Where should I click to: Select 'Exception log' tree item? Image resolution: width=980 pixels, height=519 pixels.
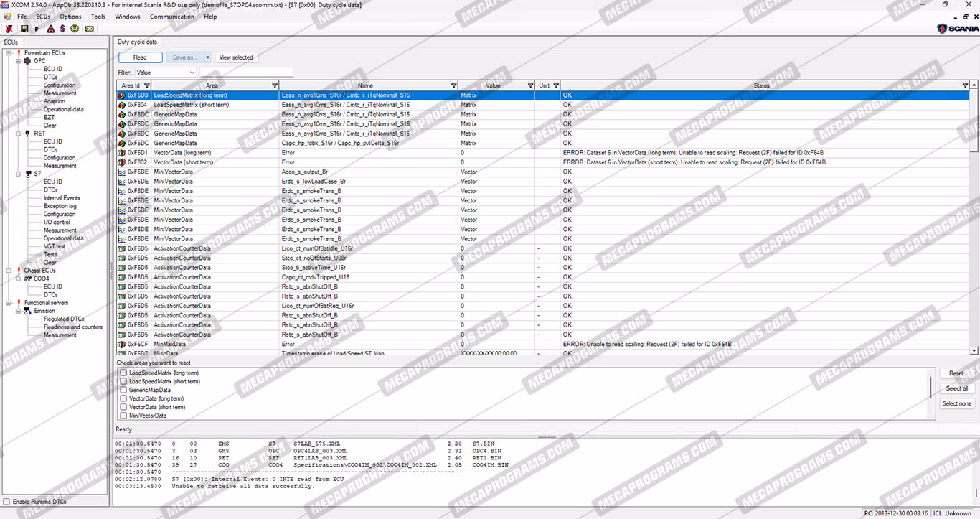60,206
